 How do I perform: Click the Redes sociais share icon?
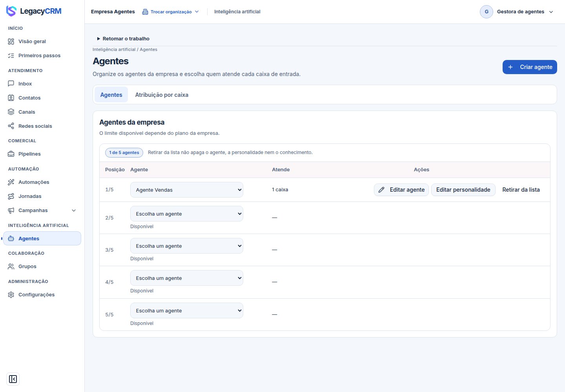point(11,126)
